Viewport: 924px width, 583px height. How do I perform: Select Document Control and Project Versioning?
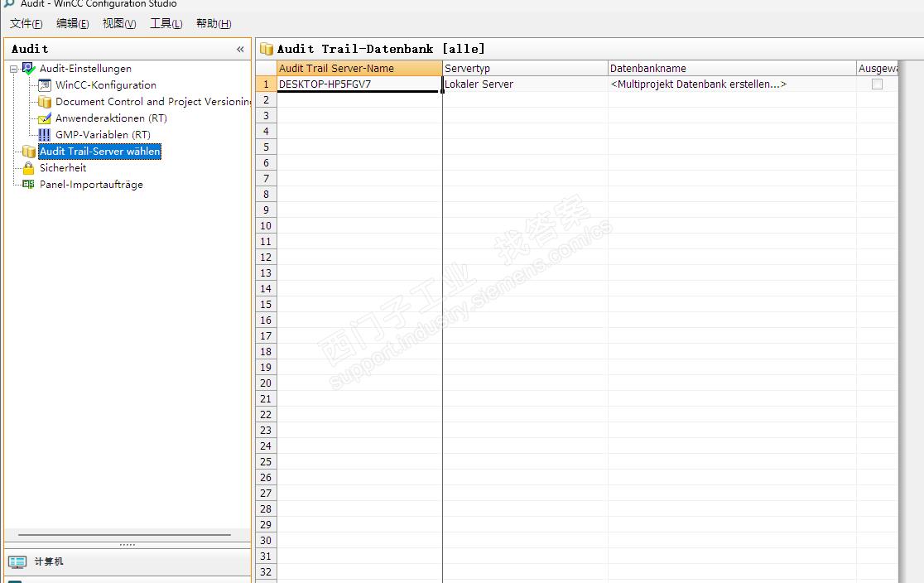pos(153,102)
